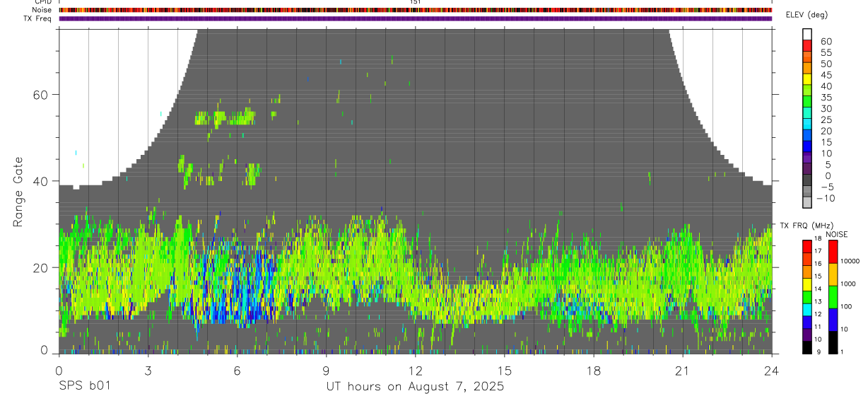The height and width of the screenshot is (401, 868).
Task: Click the '60' label on ELEV colorbar
Action: [x=826, y=42]
